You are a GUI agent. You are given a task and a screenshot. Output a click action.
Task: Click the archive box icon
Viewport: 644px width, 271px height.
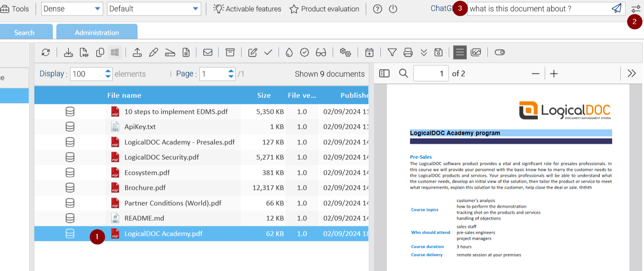point(230,52)
